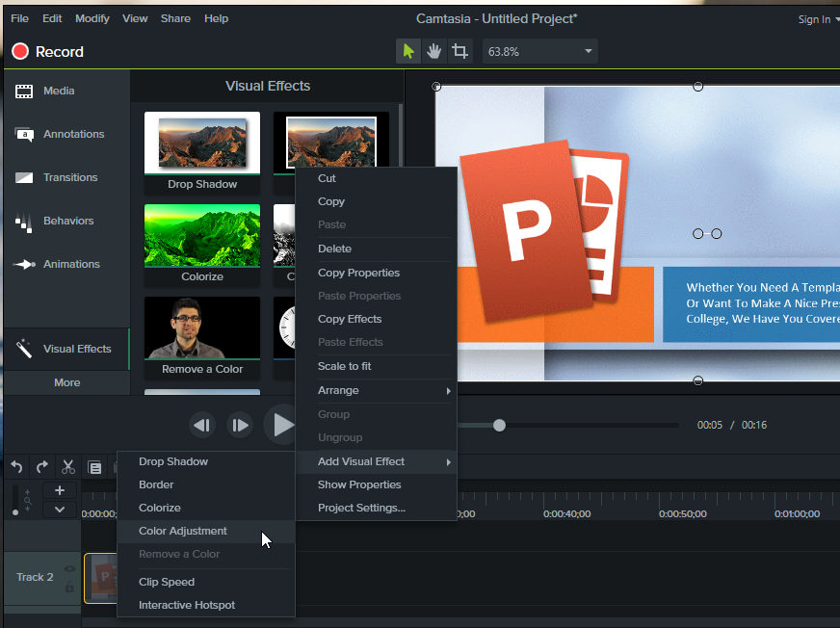The image size is (840, 628).
Task: Select Copy Properties in context menu
Action: [358, 273]
